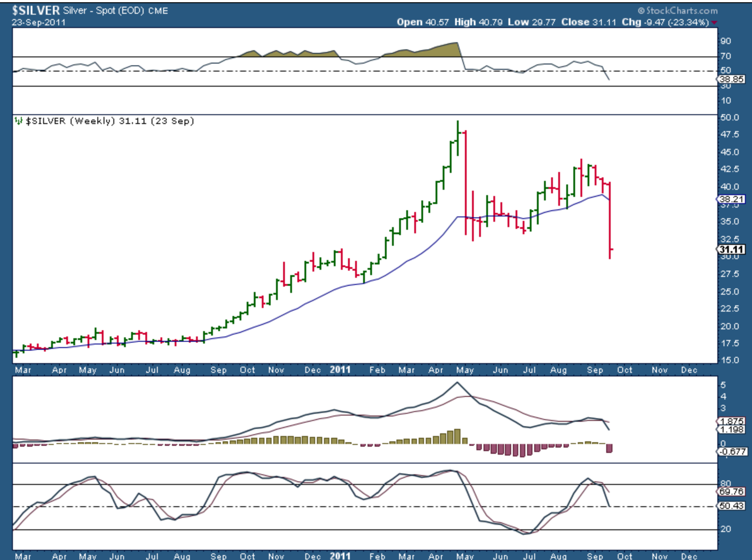Click the 50.0 label on price scale
Image resolution: width=752 pixels, height=560 pixels.
pos(729,118)
